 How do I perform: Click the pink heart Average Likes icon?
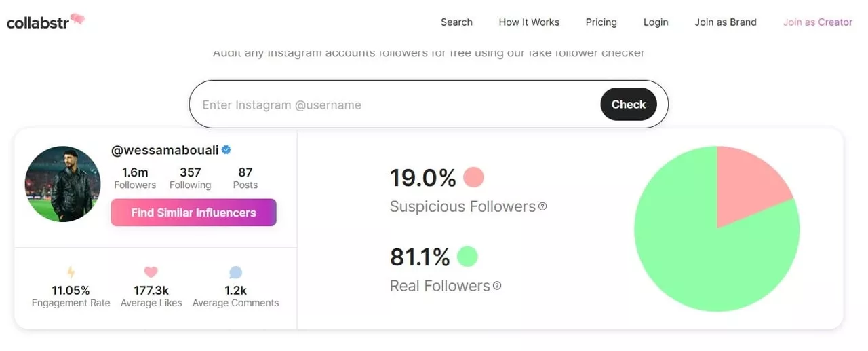coord(151,272)
